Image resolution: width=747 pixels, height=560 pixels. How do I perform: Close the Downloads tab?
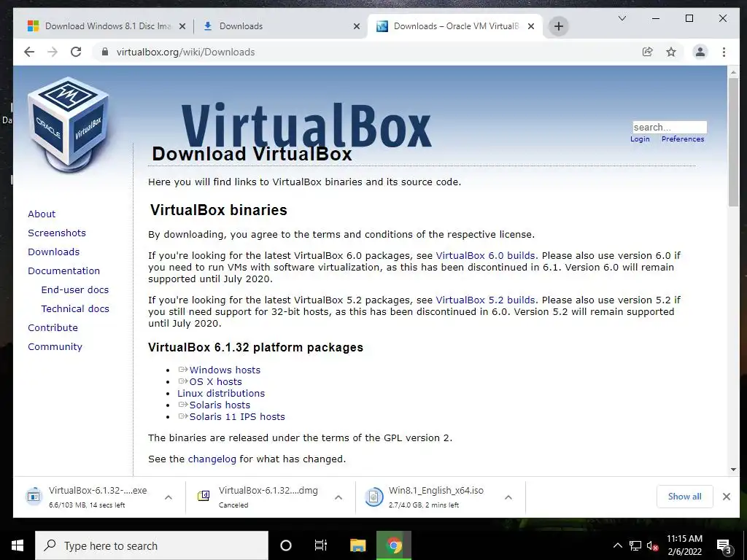tap(356, 27)
